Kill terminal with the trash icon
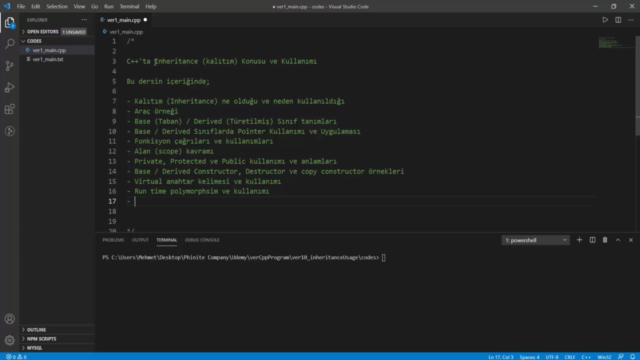The image size is (640, 360). pyautogui.click(x=605, y=240)
